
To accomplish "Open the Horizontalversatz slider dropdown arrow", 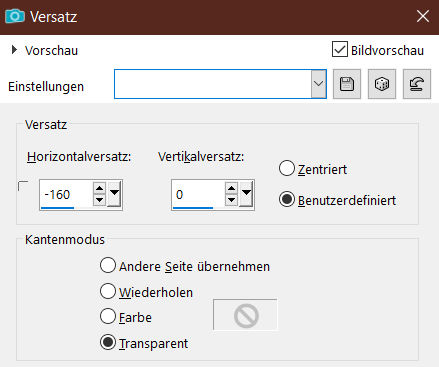I will 114,193.
